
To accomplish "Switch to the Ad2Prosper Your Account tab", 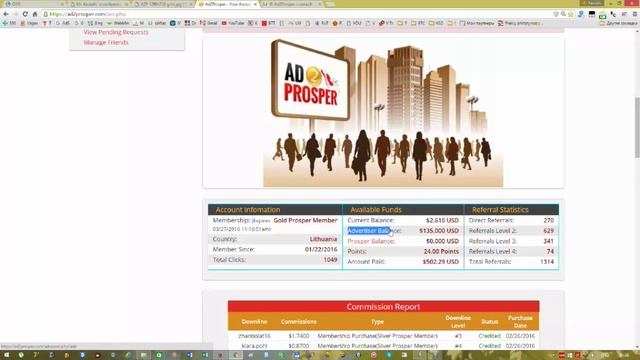I will pyautogui.click(x=227, y=4).
